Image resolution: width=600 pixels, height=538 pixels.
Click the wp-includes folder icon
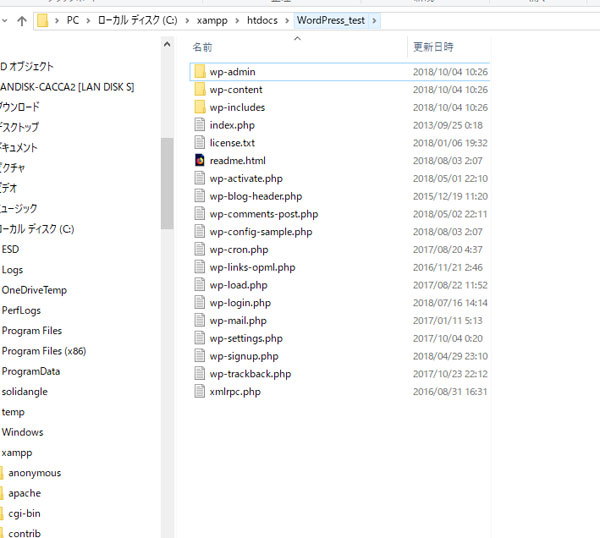click(200, 107)
